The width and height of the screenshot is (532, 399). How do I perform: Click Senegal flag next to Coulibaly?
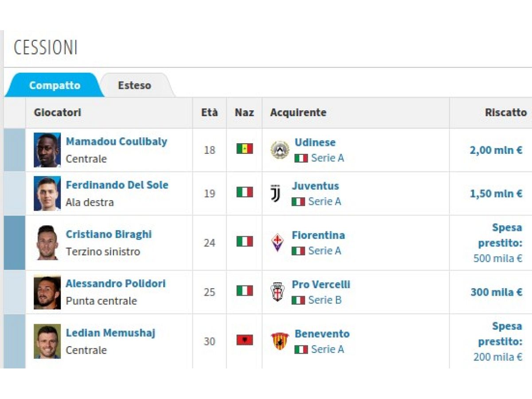[x=244, y=149]
